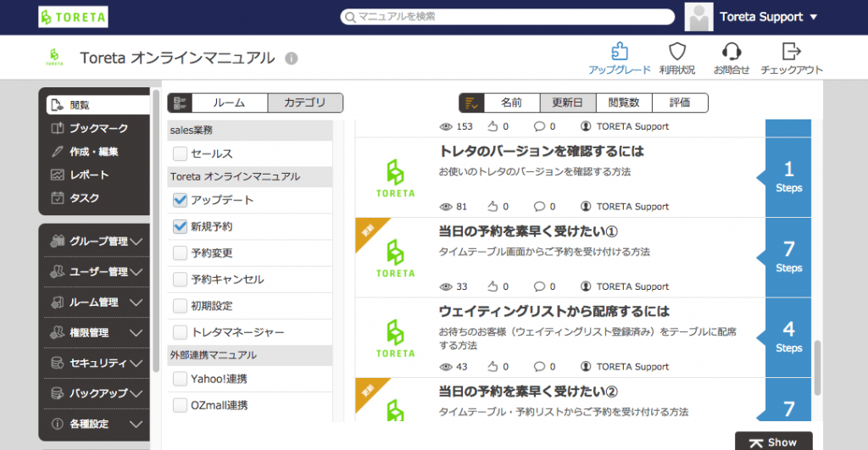Open the 利用状況 shield icon
The image size is (868, 450).
(x=677, y=52)
